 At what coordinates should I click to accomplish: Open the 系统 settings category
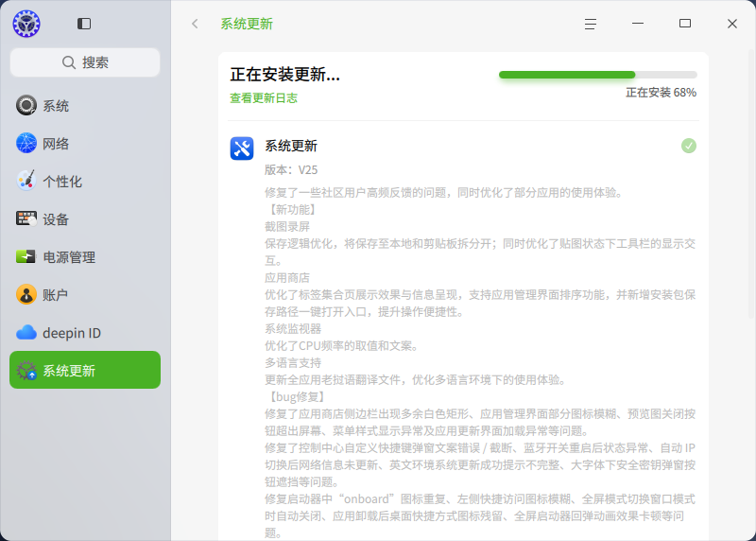(x=85, y=106)
